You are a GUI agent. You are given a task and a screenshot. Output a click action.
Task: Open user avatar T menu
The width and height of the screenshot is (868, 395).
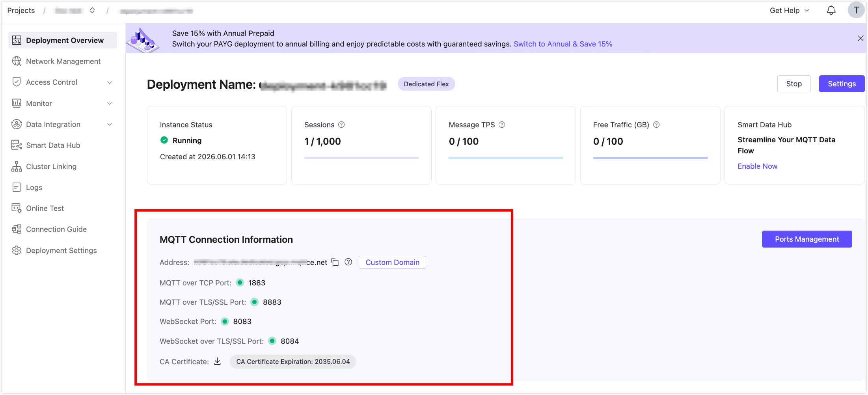click(x=856, y=10)
